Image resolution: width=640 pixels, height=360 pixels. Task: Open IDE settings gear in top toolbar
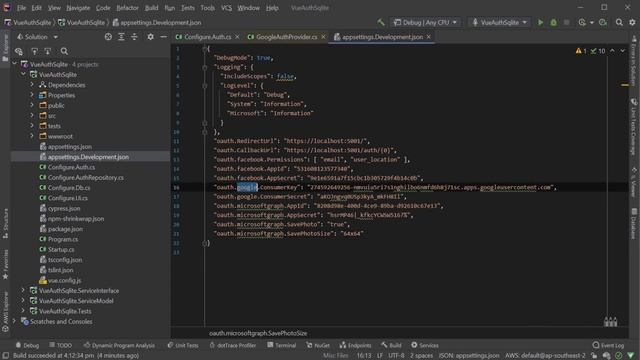point(632,22)
